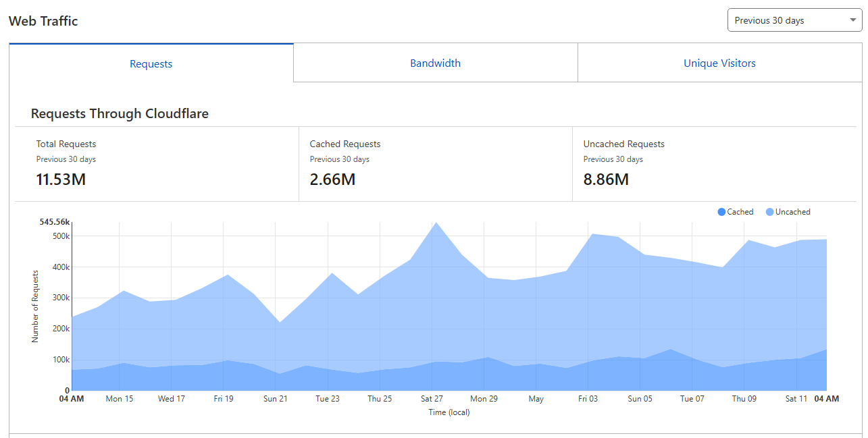Viewport: 868px width, 438px height.
Task: Click the Web Traffic heading
Action: tap(43, 21)
